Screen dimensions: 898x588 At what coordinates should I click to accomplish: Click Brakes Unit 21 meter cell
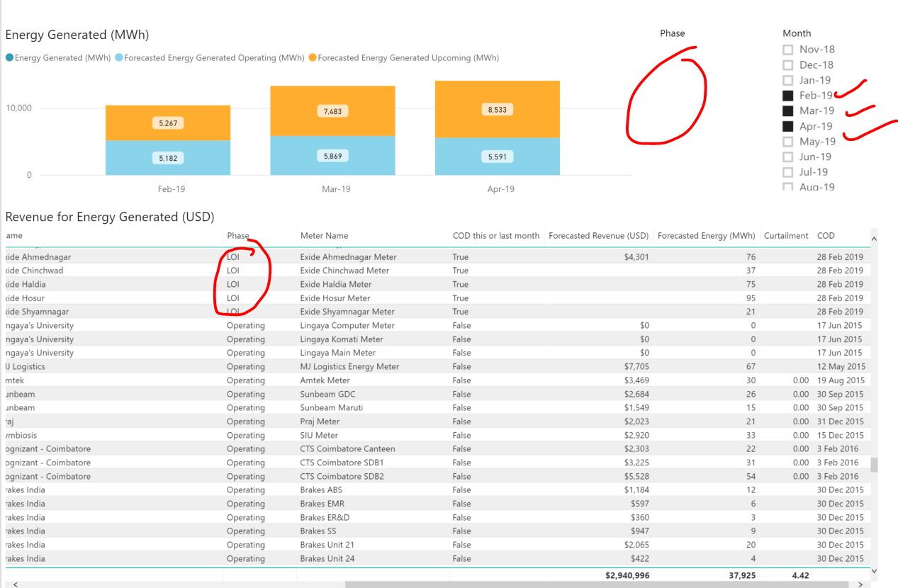[327, 545]
